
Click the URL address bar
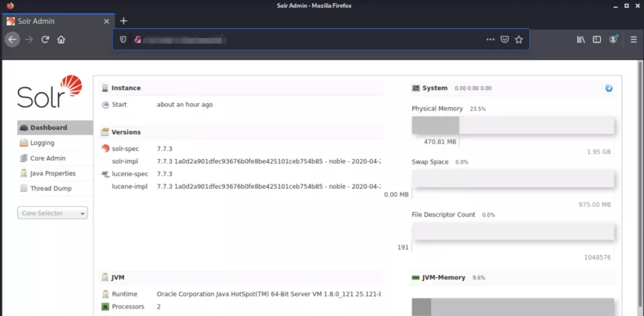point(313,39)
